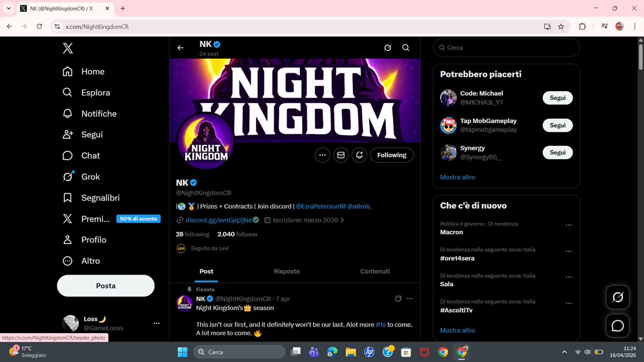This screenshot has height=362, width=644.
Task: Open the Macron trend options dots
Action: pyautogui.click(x=568, y=225)
